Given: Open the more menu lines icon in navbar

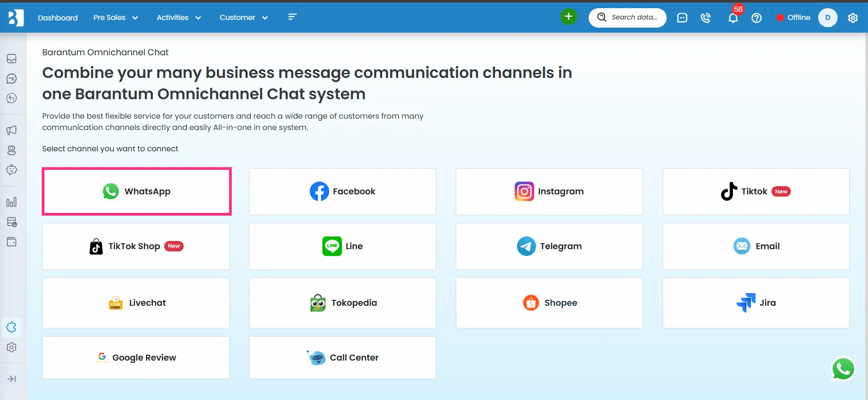Looking at the screenshot, I should (x=293, y=17).
